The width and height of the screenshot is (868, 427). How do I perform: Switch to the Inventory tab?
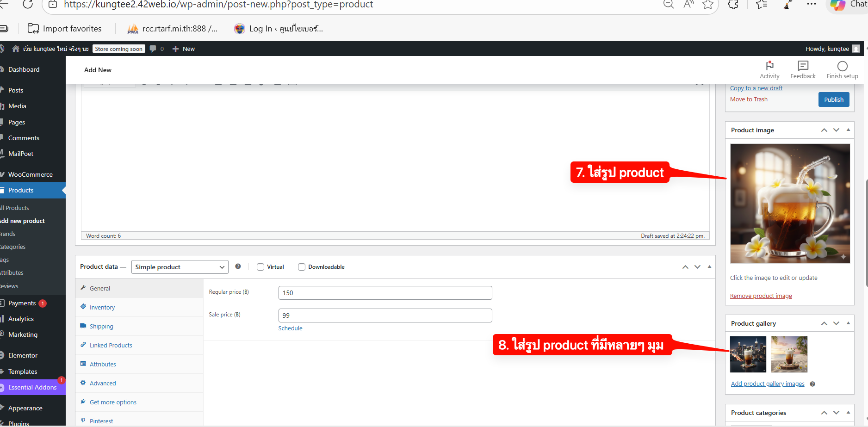point(102,308)
